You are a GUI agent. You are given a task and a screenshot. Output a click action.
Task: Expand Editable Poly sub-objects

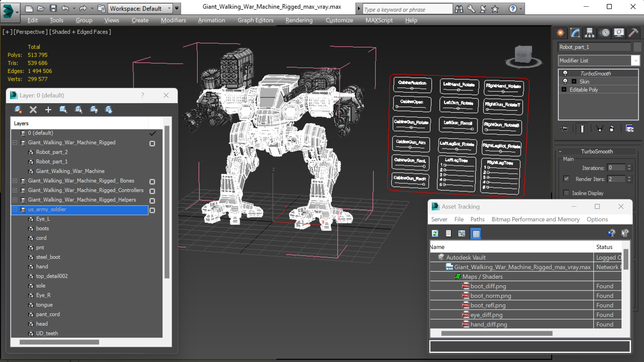pos(564,89)
